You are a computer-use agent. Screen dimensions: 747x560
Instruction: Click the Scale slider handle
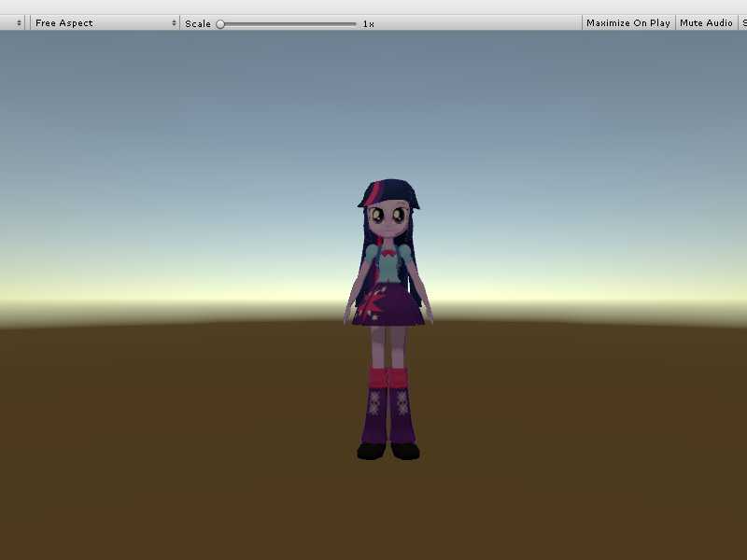pyautogui.click(x=220, y=23)
